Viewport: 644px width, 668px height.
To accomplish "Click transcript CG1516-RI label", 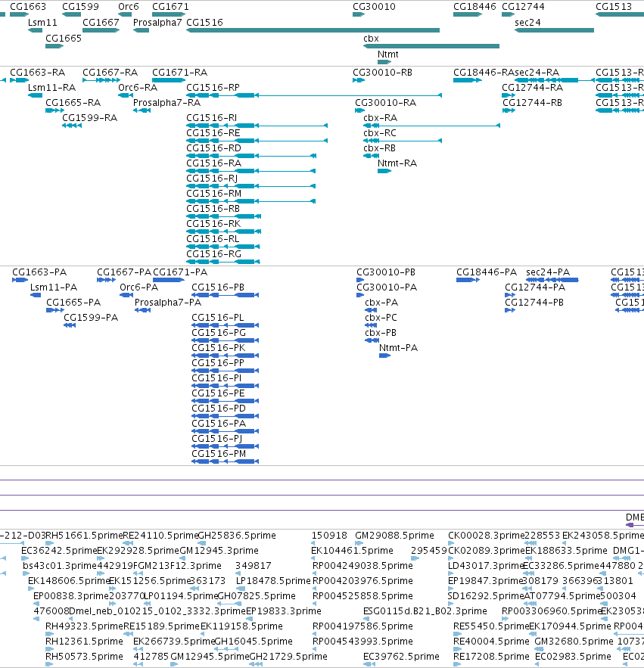I will [x=212, y=117].
